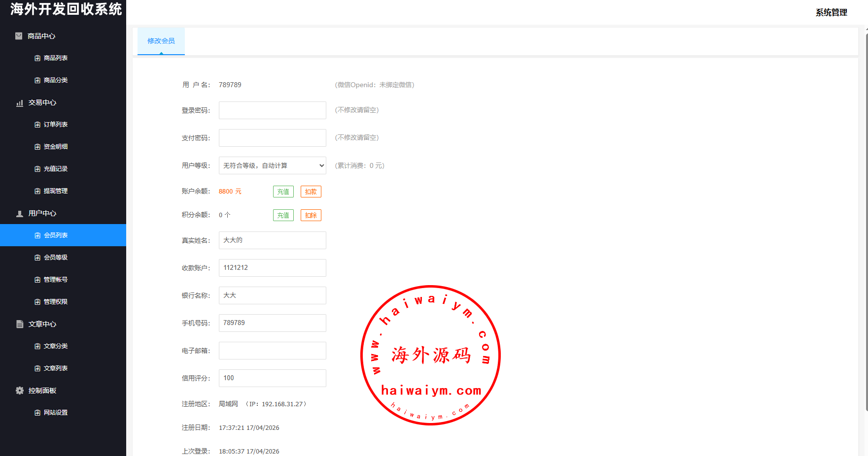This screenshot has height=456, width=868.
Task: Click 充值 button for 账户余额
Action: click(283, 192)
